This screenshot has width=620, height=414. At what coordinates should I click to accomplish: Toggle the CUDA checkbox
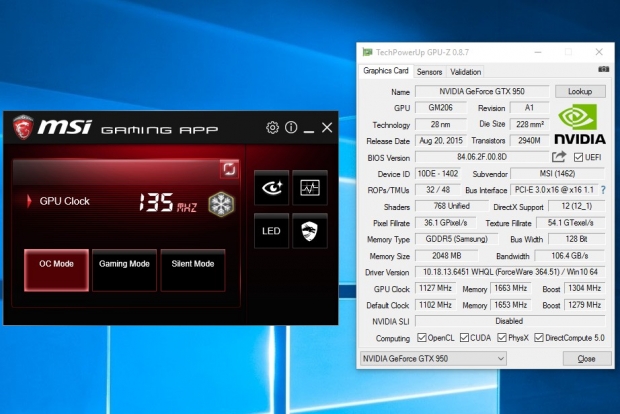click(464, 338)
